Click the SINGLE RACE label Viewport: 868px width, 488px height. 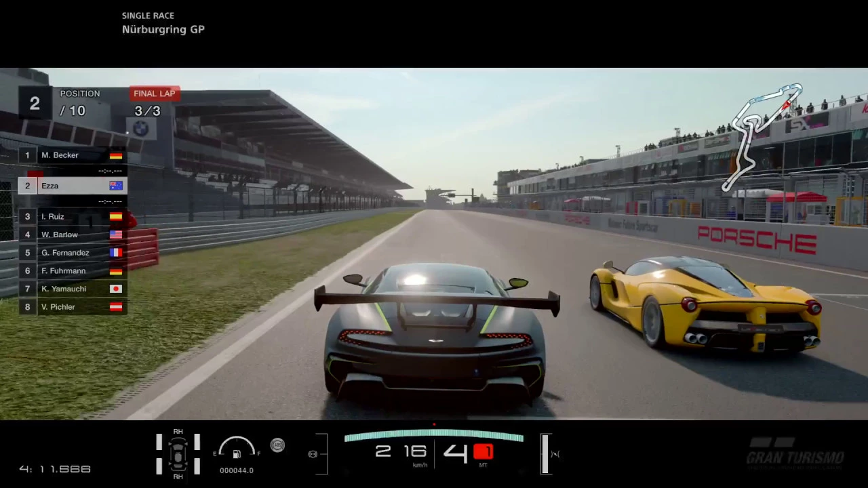tap(148, 16)
